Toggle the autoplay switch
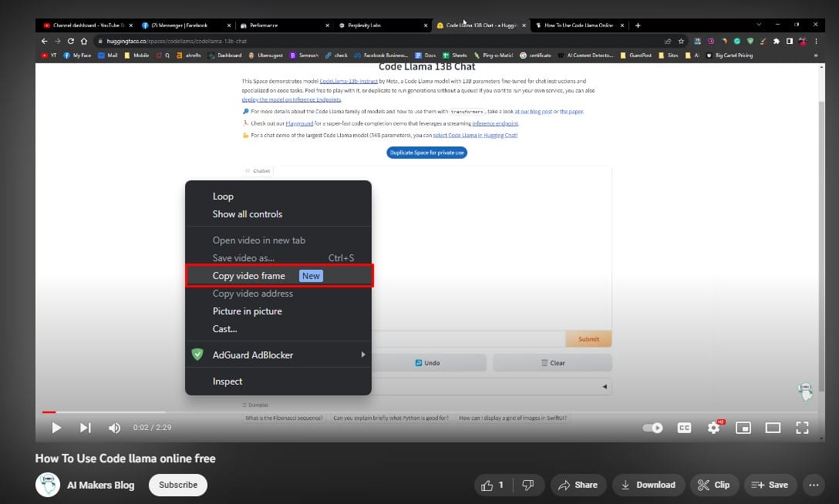 coord(652,428)
